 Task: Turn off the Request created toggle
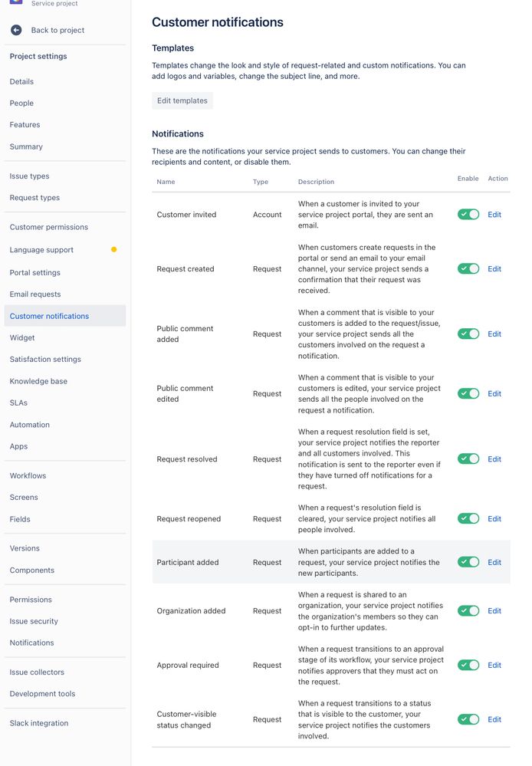click(468, 268)
